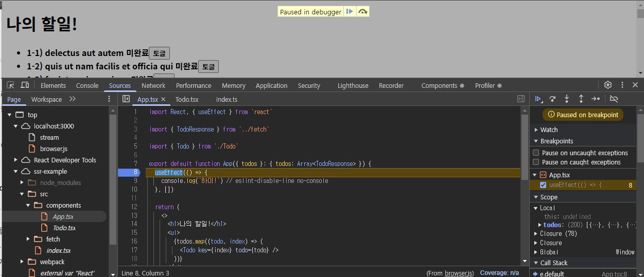Switch to the Workspace navigator tab

[x=46, y=99]
